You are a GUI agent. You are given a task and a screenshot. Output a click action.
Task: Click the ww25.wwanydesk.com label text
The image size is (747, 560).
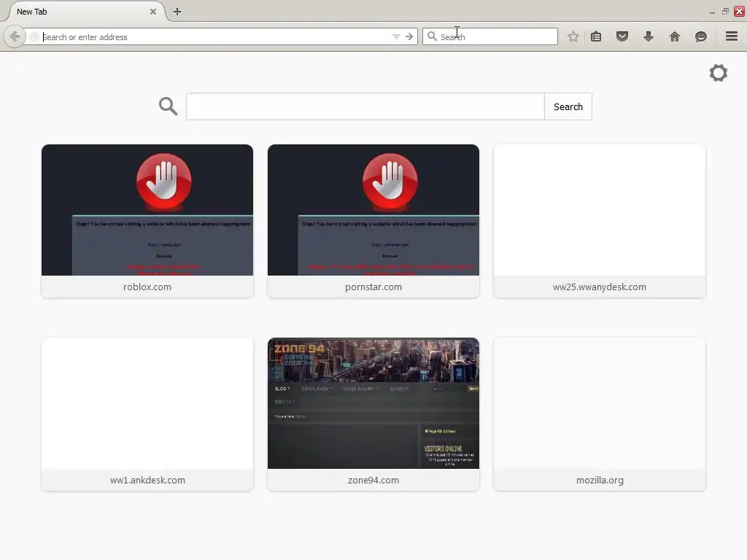(600, 287)
